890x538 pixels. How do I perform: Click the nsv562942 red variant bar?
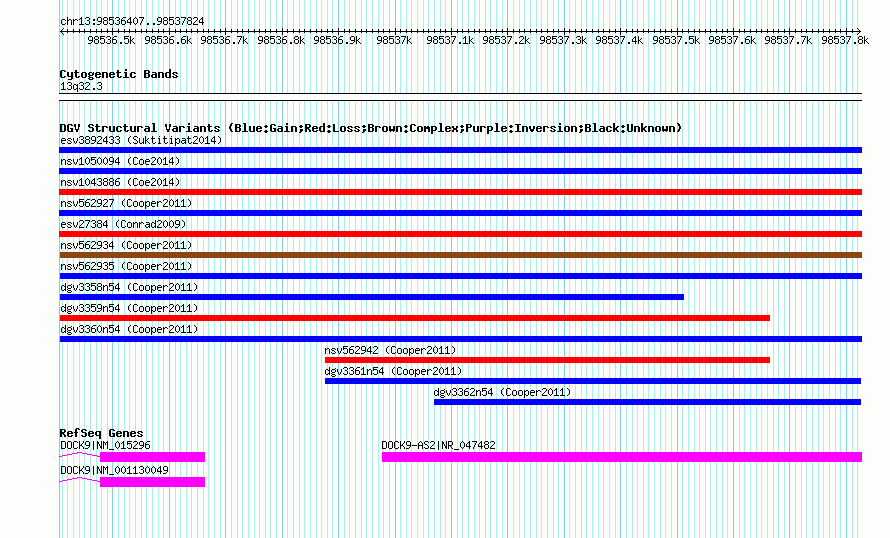547,360
